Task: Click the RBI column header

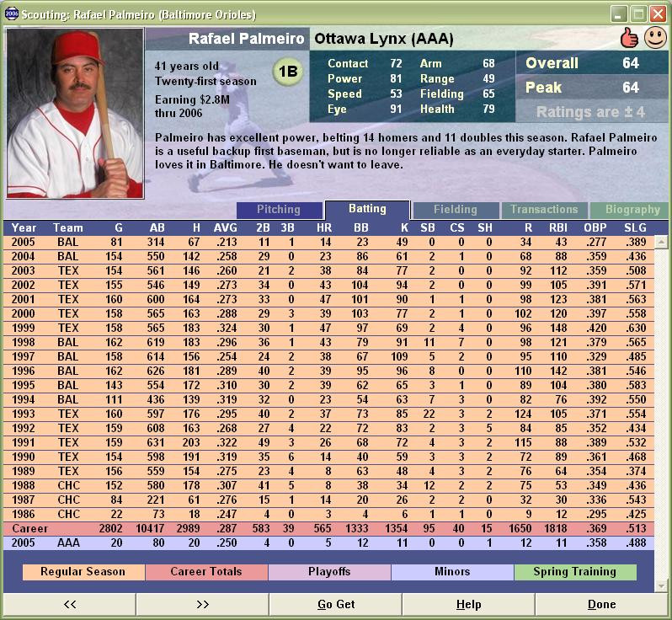Action: [x=558, y=227]
